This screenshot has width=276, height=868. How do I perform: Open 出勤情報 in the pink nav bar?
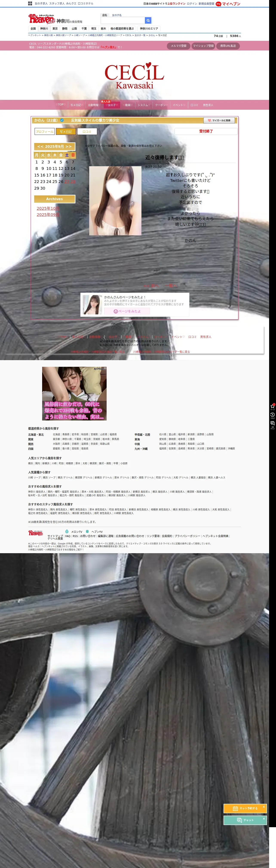click(94, 105)
